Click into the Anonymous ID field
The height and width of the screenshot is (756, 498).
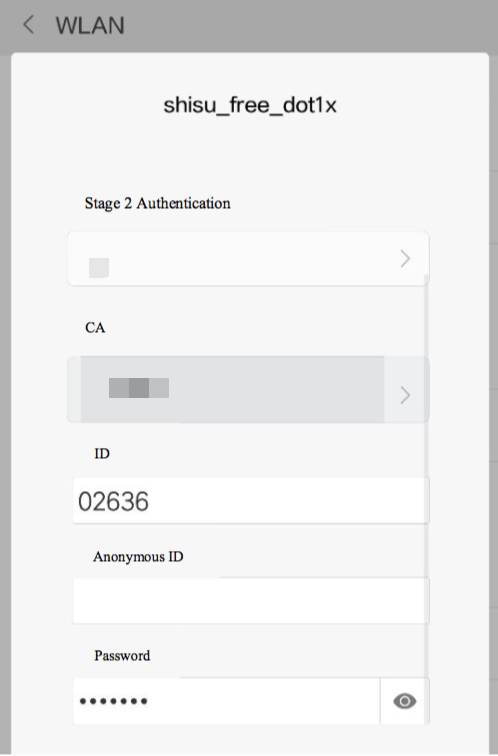point(251,601)
